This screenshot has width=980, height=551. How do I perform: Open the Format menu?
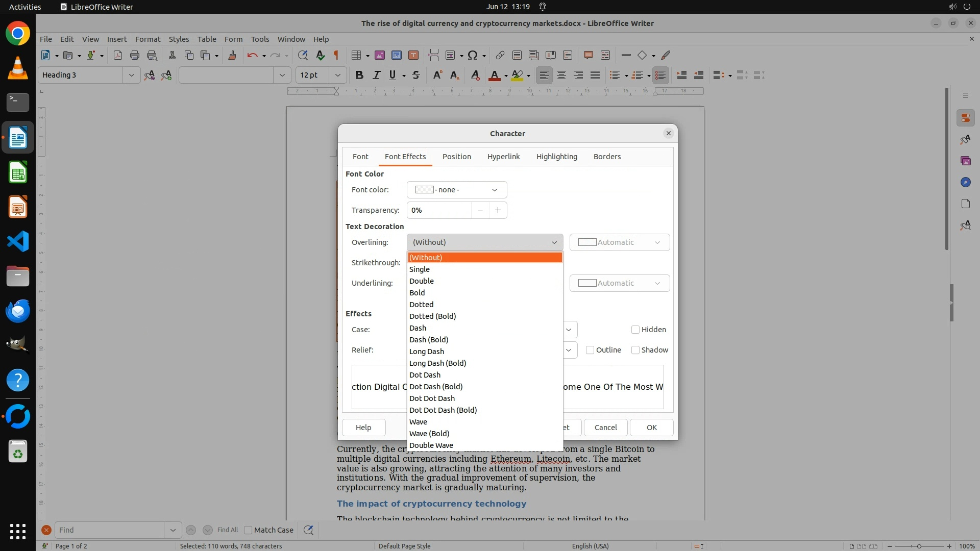pyautogui.click(x=148, y=39)
